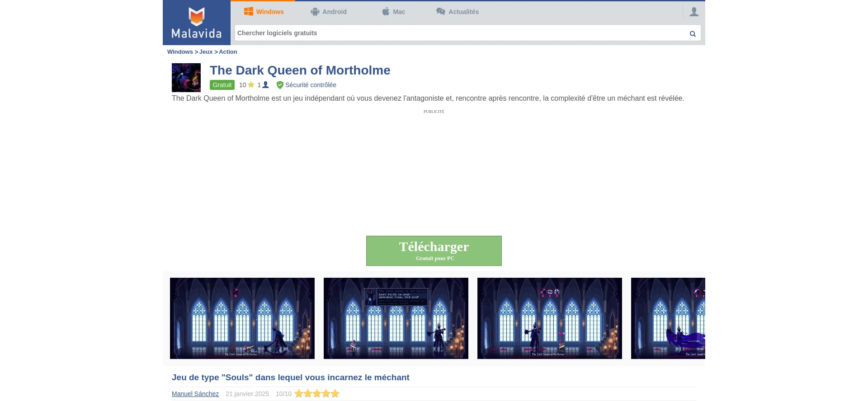Open the second screenshot with the dialogue box

[x=396, y=318]
